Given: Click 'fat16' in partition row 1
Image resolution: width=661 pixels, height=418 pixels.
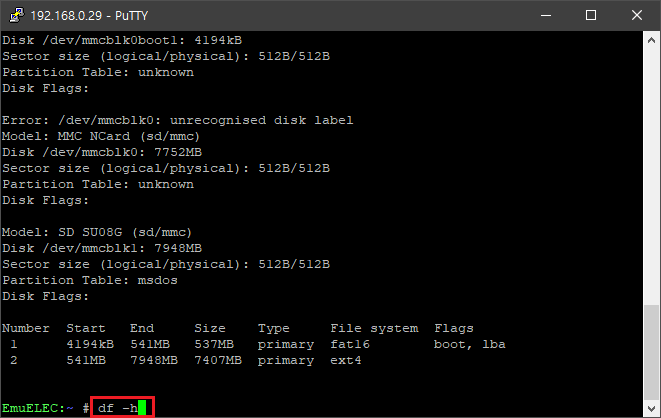Looking at the screenshot, I should 350,345.
